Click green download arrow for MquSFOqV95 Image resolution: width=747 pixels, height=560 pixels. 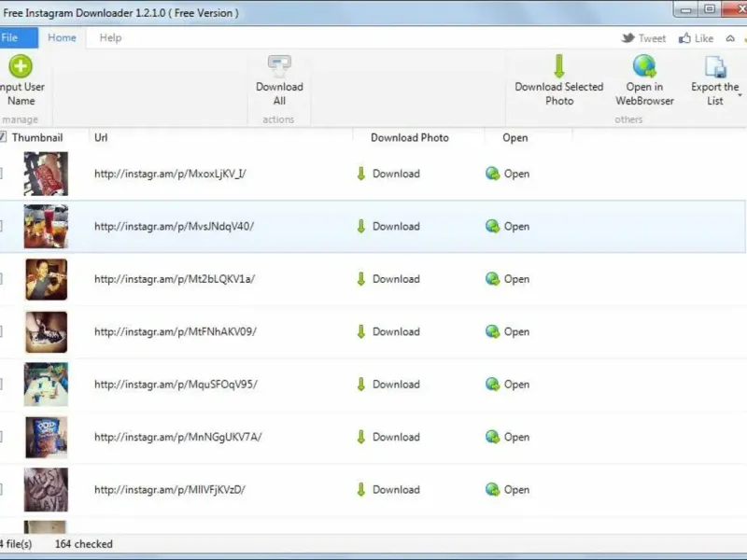coord(361,385)
